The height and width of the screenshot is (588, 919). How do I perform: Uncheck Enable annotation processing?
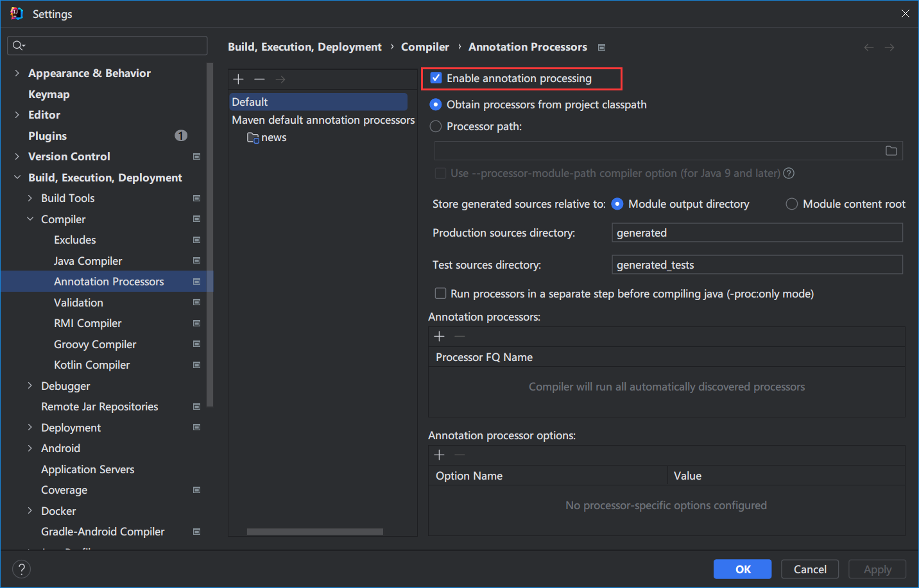click(x=436, y=78)
